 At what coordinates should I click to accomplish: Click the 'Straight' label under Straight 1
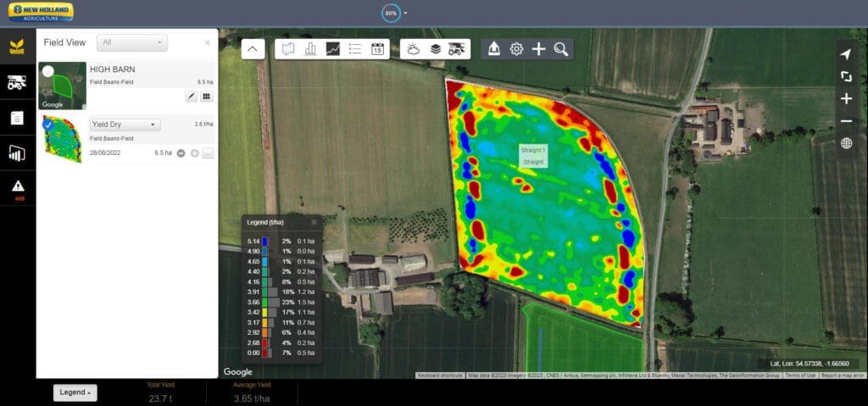pos(533,162)
